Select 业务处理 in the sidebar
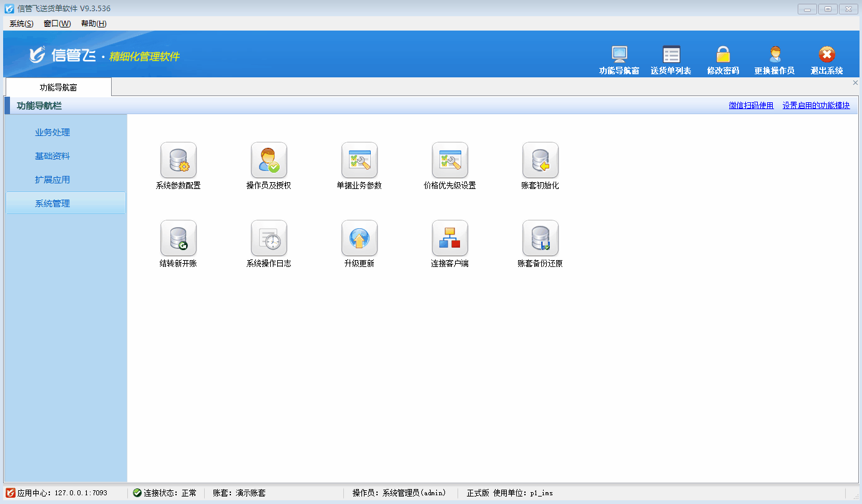The height and width of the screenshot is (504, 862). [52, 132]
